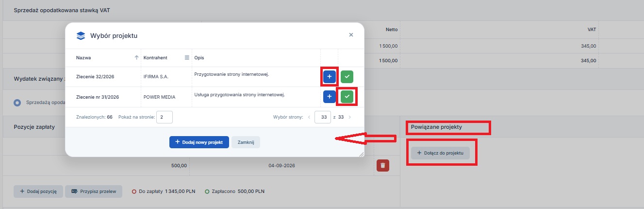Click Dodaj nowy projekt button
Screen dimensions: 644x209
click(x=199, y=142)
